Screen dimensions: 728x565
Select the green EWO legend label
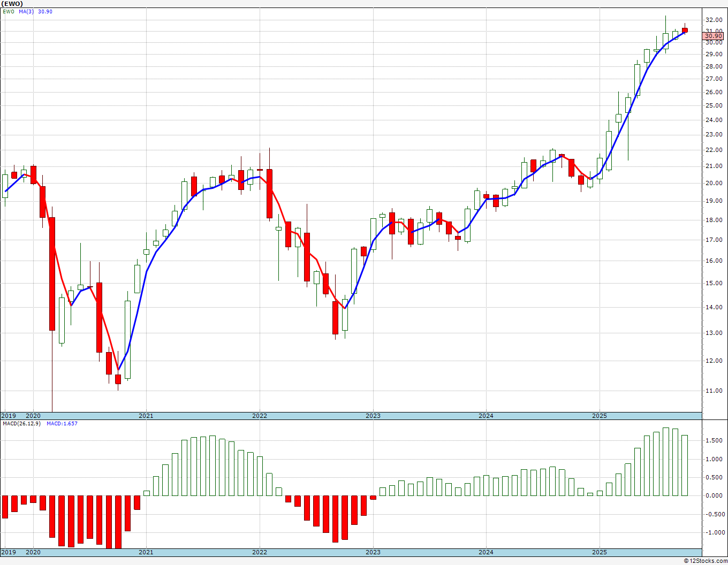pos(9,11)
